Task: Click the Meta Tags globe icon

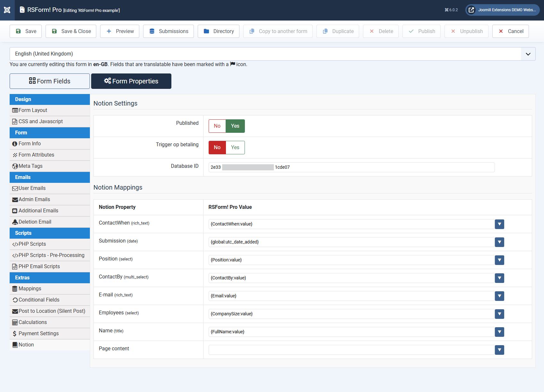Action: point(15,166)
